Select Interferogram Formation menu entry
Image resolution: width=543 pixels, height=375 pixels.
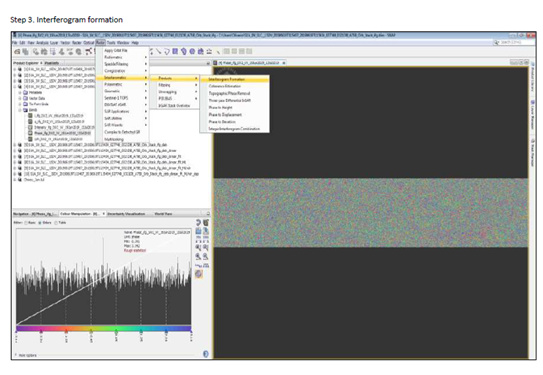pyautogui.click(x=234, y=79)
